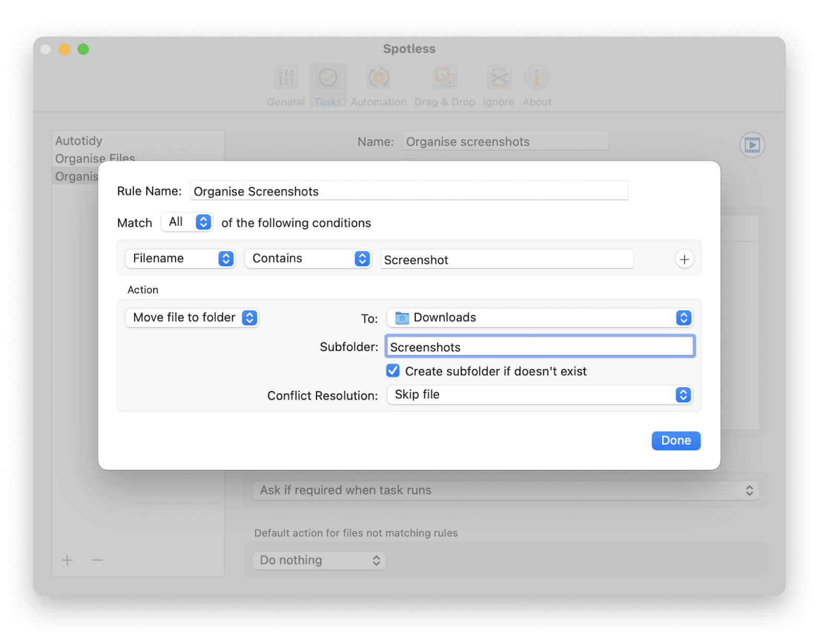The width and height of the screenshot is (816, 644).
Task: Add a condition with the plus button
Action: click(x=684, y=259)
